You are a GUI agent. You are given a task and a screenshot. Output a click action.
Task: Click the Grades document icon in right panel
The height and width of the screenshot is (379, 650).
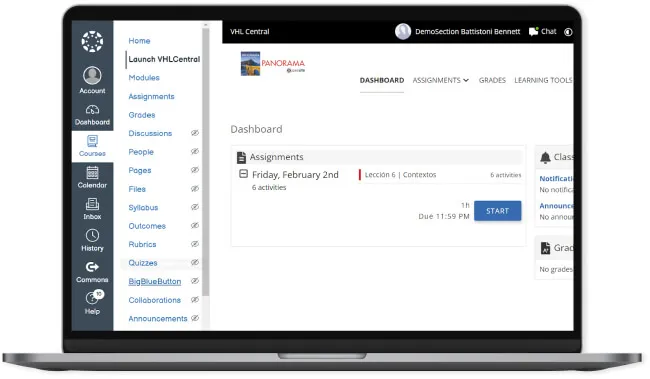point(545,248)
